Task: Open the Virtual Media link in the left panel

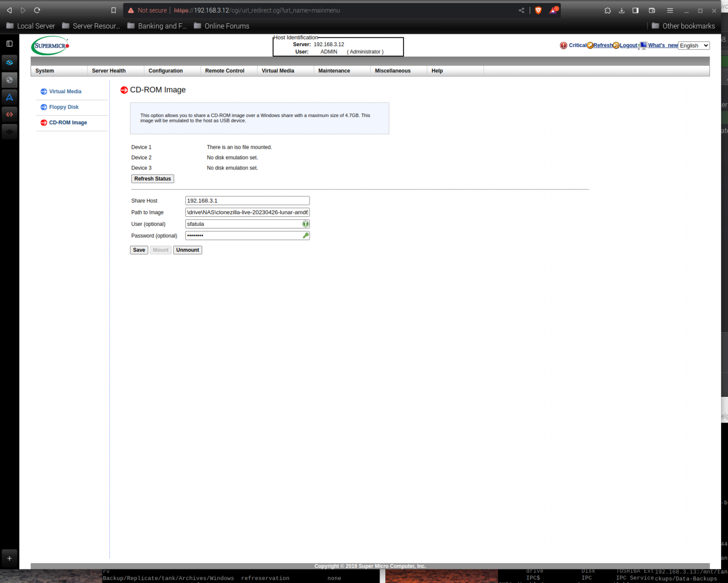Action: [x=65, y=91]
